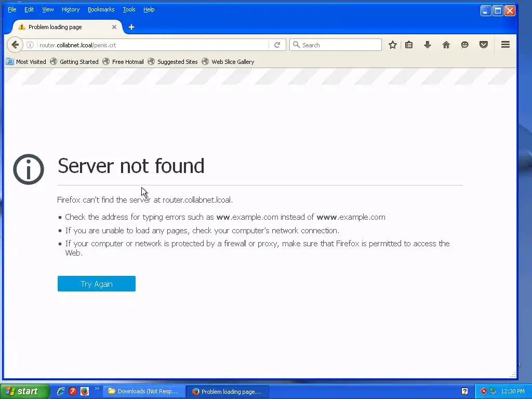Open the File menu
The width and height of the screenshot is (532, 399).
[12, 9]
